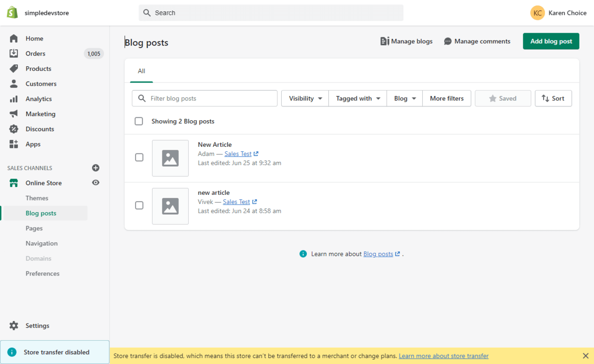The height and width of the screenshot is (364, 594).
Task: Go to Pages in Online Store menu
Action: coord(34,228)
